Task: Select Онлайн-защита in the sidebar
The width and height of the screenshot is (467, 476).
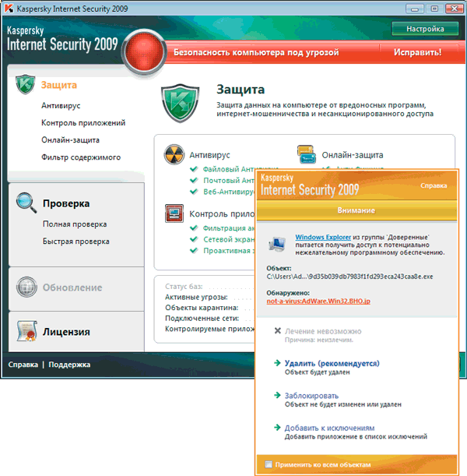Action: click(x=70, y=140)
